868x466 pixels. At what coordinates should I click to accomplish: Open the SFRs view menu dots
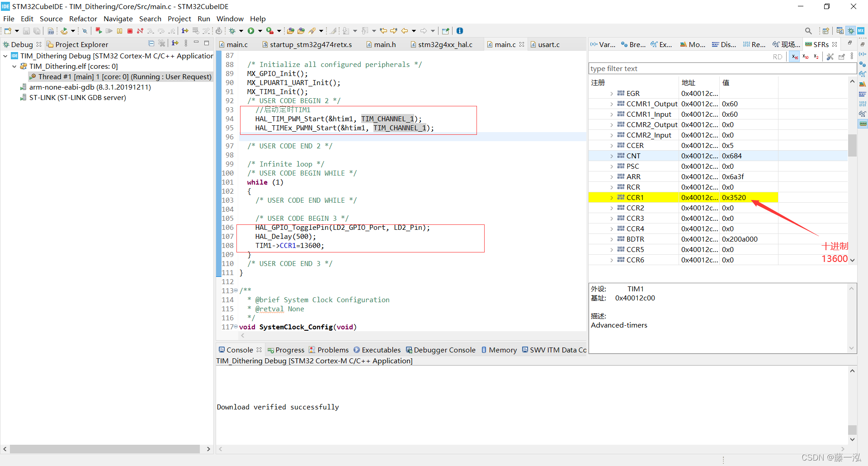pos(852,57)
